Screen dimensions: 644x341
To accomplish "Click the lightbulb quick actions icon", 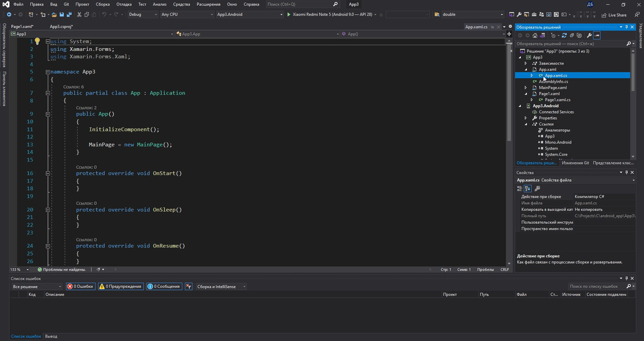I will coord(37,41).
